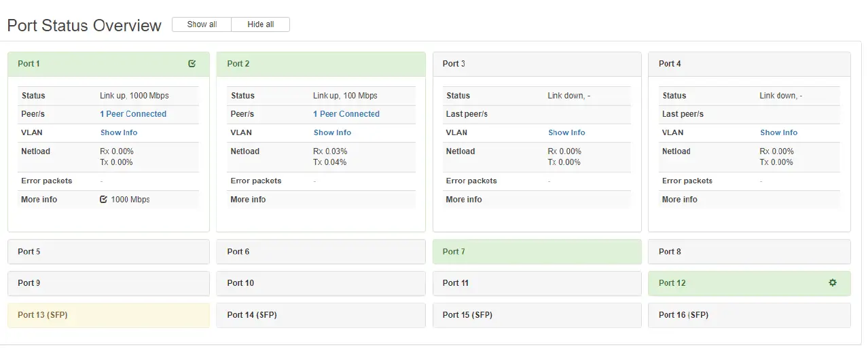Expand the Port 8 panel
868x349 pixels.
click(x=748, y=252)
